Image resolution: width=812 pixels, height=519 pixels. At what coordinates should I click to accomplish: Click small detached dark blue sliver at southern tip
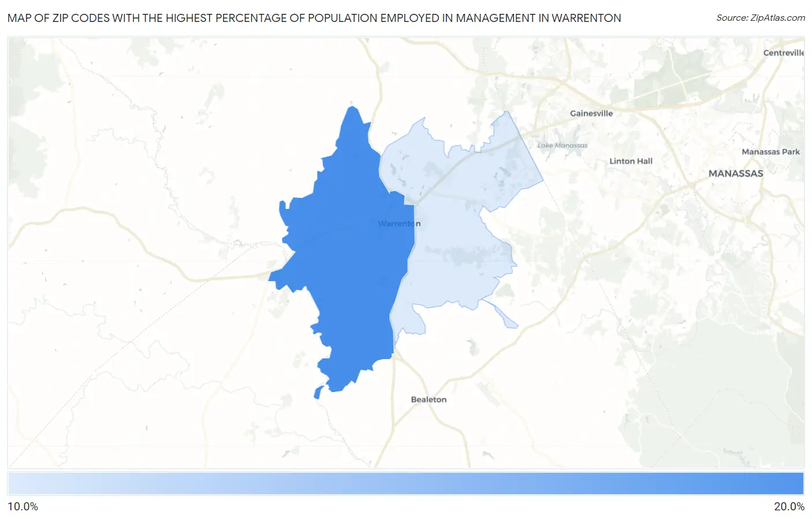tap(317, 393)
